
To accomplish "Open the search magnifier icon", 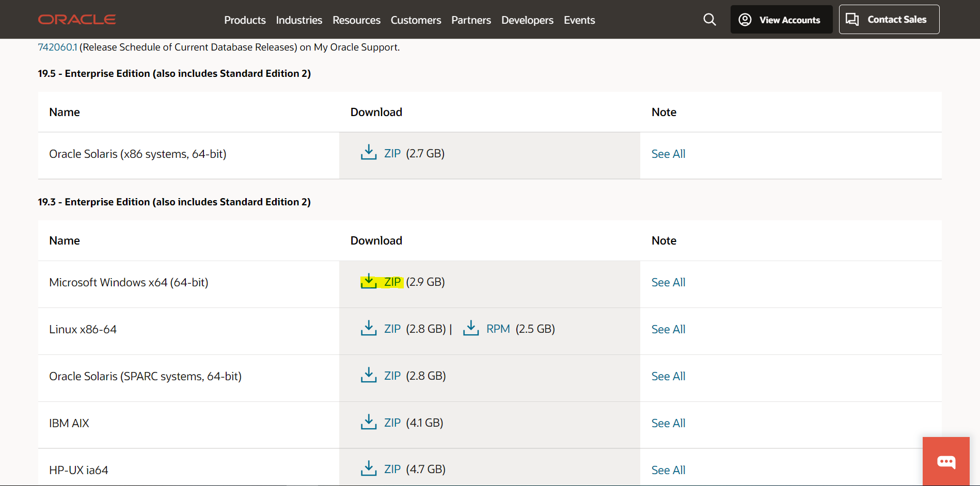I will pyautogui.click(x=709, y=20).
